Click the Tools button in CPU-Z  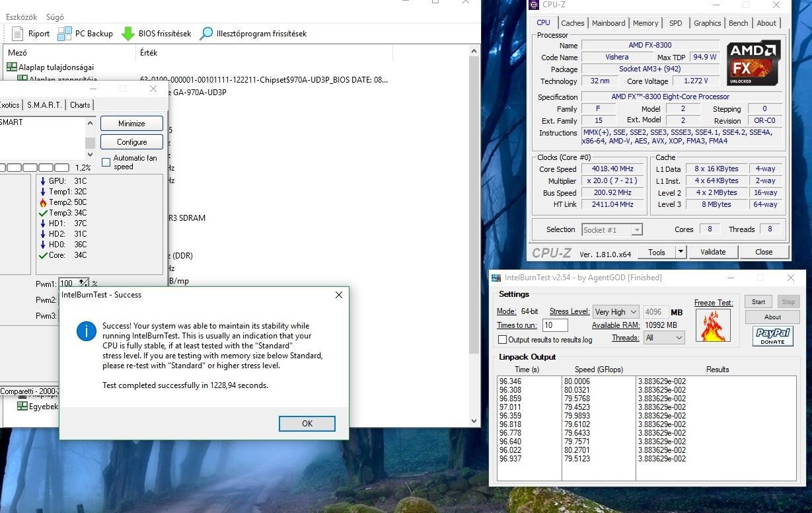pos(657,252)
